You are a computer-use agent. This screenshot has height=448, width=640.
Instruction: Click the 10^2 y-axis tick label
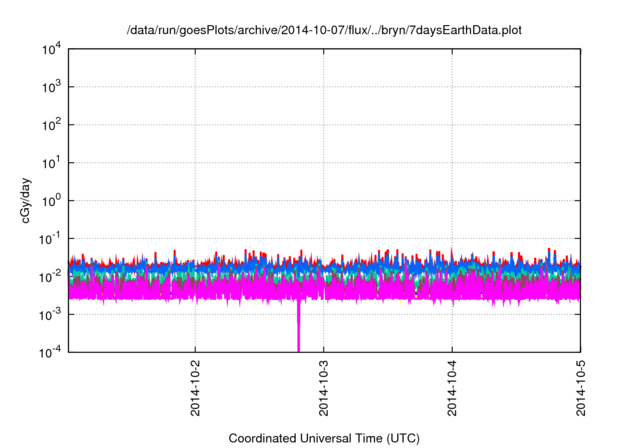(52, 125)
